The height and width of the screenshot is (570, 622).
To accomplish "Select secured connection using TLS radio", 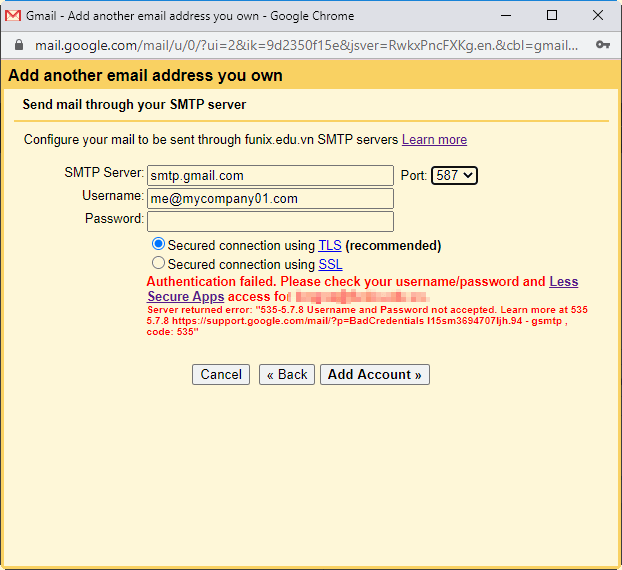I will tap(158, 244).
